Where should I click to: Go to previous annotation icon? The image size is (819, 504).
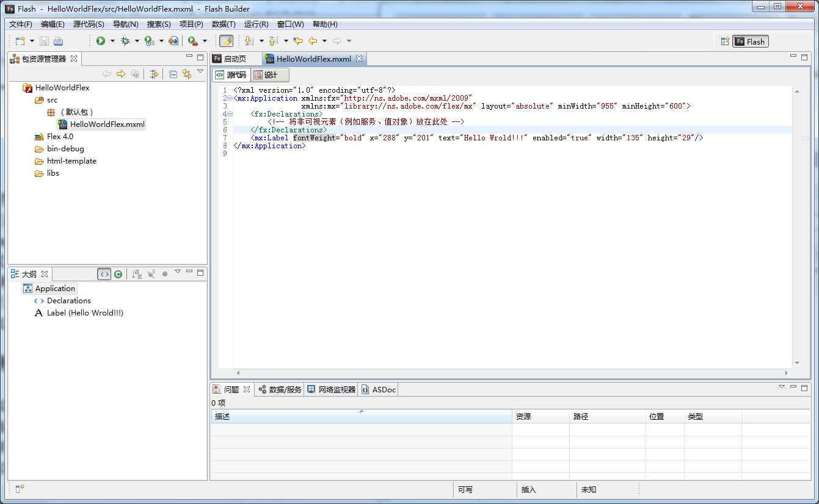(274, 41)
